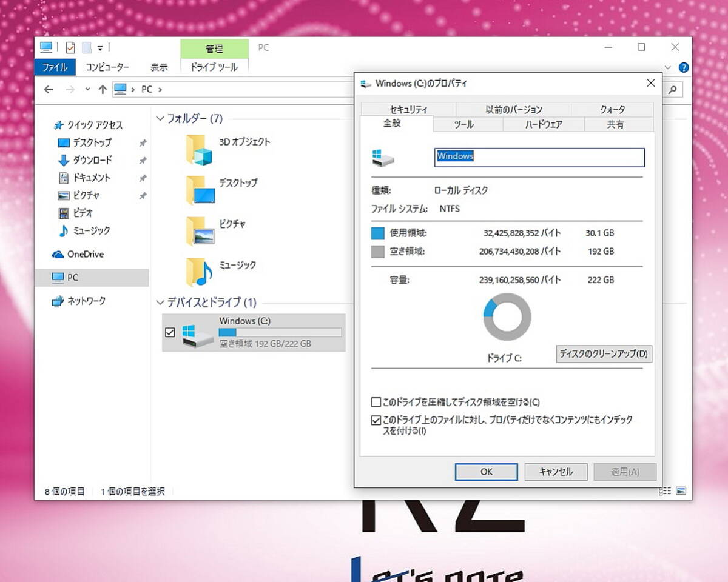Click the PC breadcrumb in the address bar
This screenshot has height=582, width=728.
[147, 89]
